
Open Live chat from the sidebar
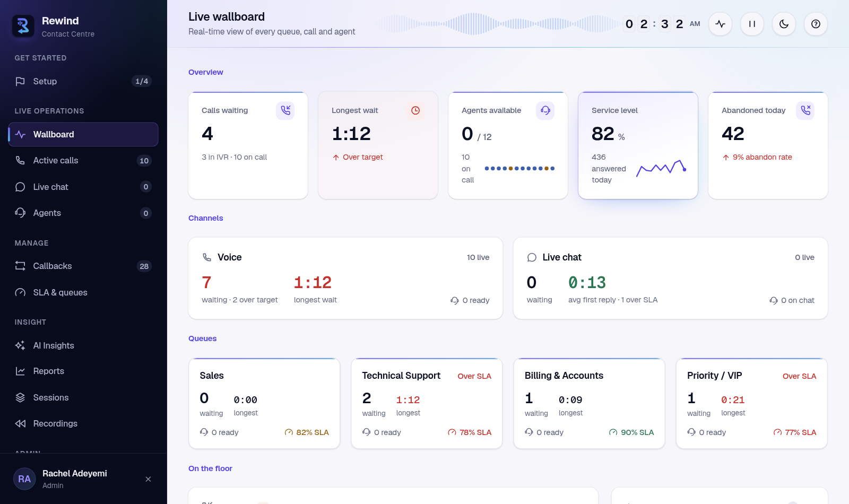point(83,187)
